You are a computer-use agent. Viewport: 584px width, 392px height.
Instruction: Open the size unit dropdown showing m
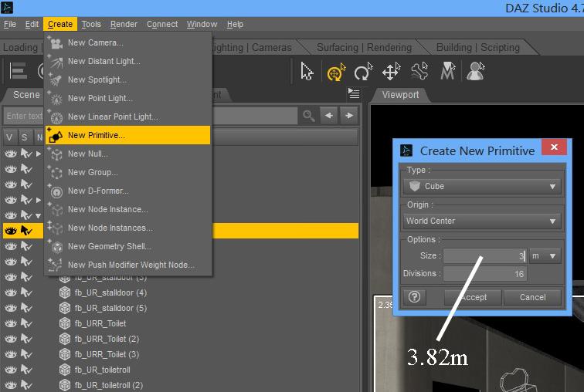tap(545, 256)
